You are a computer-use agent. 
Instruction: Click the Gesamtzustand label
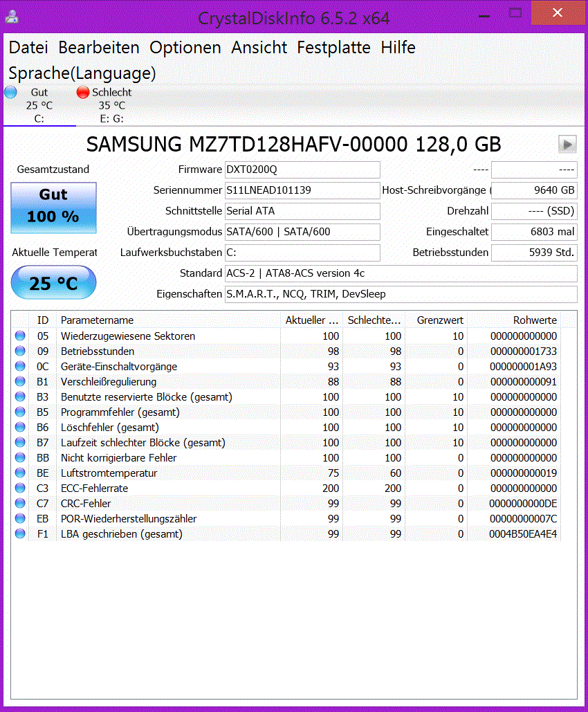(x=53, y=170)
